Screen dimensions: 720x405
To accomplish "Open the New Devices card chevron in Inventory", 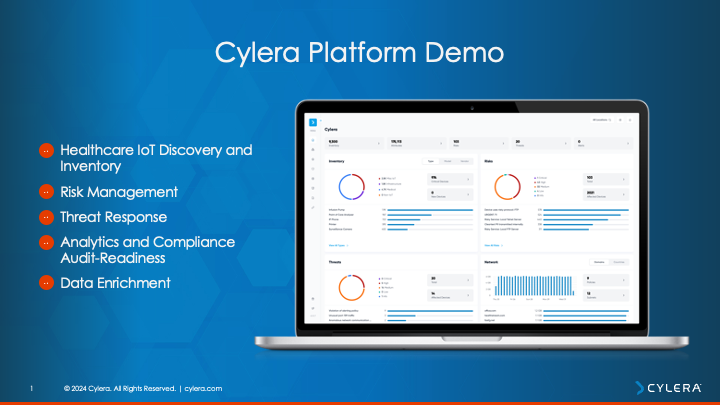I will coord(468,195).
